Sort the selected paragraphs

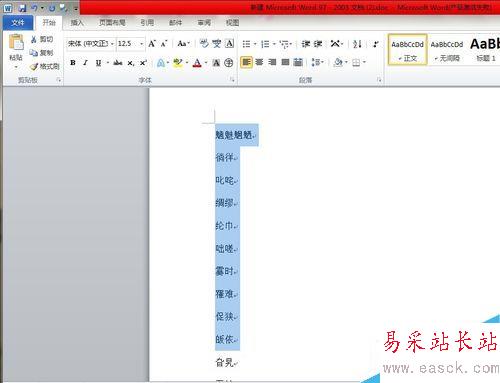click(357, 44)
